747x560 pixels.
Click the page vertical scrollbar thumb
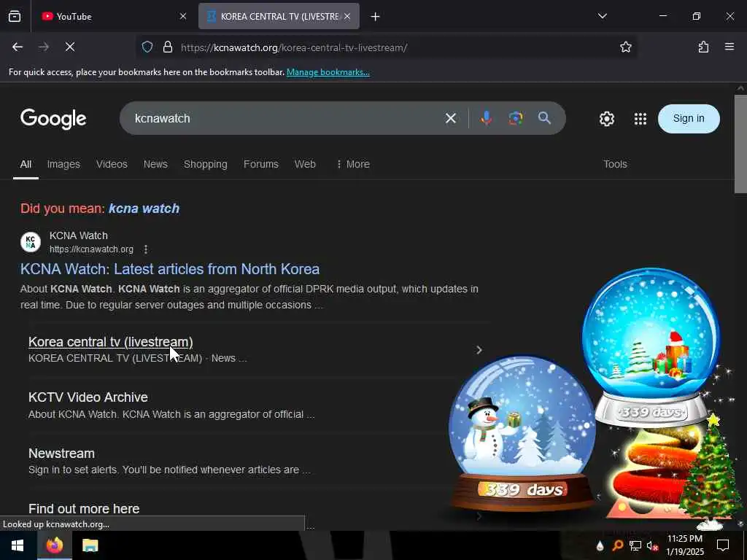pos(740,144)
